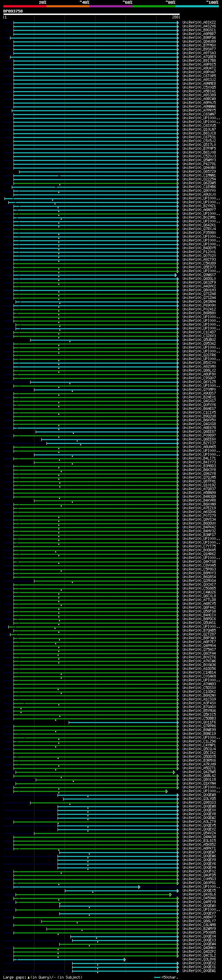Click the purple ~60% identity legend segment
The height and width of the screenshot is (980, 222).
111,6
